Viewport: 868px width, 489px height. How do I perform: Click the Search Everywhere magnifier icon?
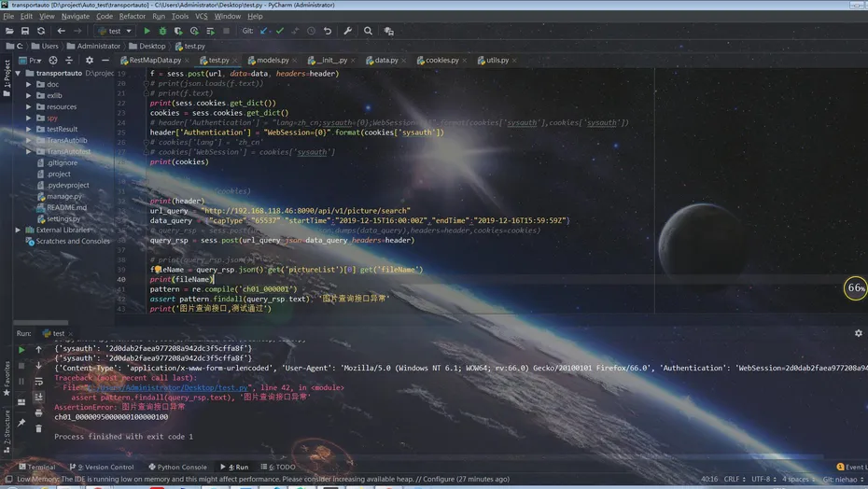click(368, 31)
